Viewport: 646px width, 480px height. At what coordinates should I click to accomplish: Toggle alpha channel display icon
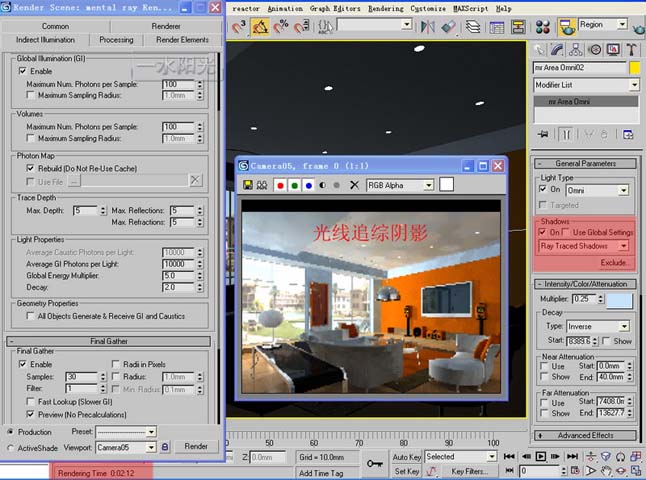(x=323, y=185)
